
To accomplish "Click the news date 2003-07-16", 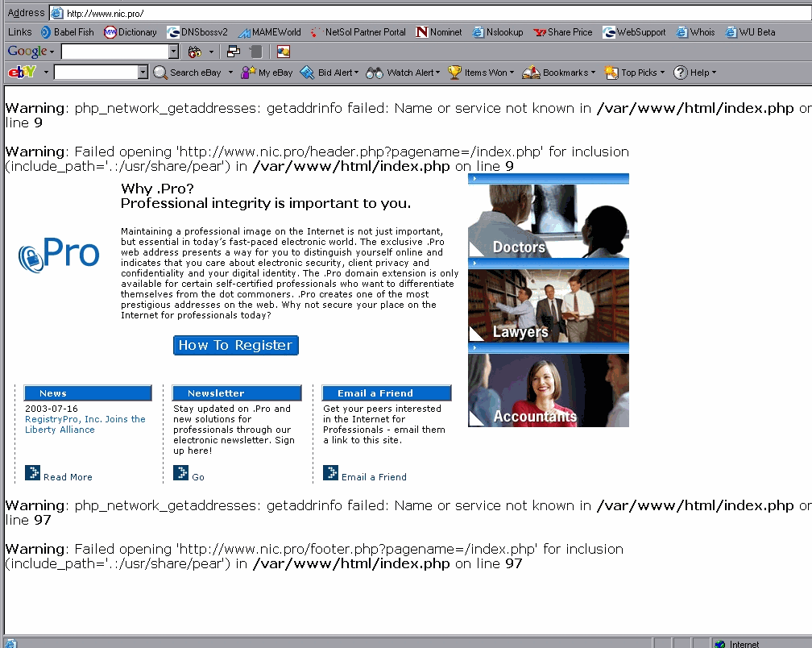I will [x=52, y=409].
